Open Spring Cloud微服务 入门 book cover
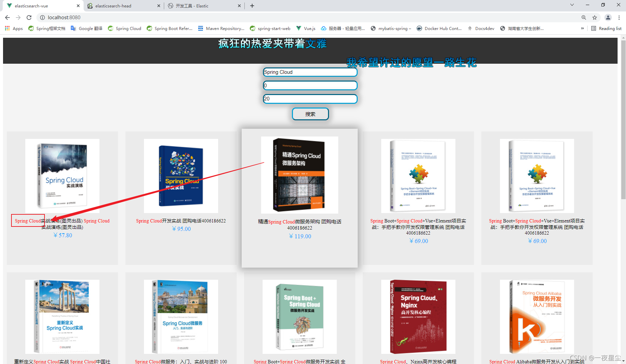 181,316
